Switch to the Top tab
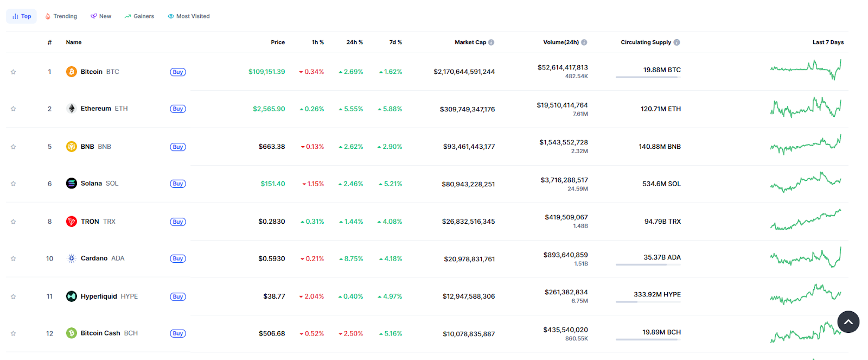The image size is (868, 360). click(22, 16)
